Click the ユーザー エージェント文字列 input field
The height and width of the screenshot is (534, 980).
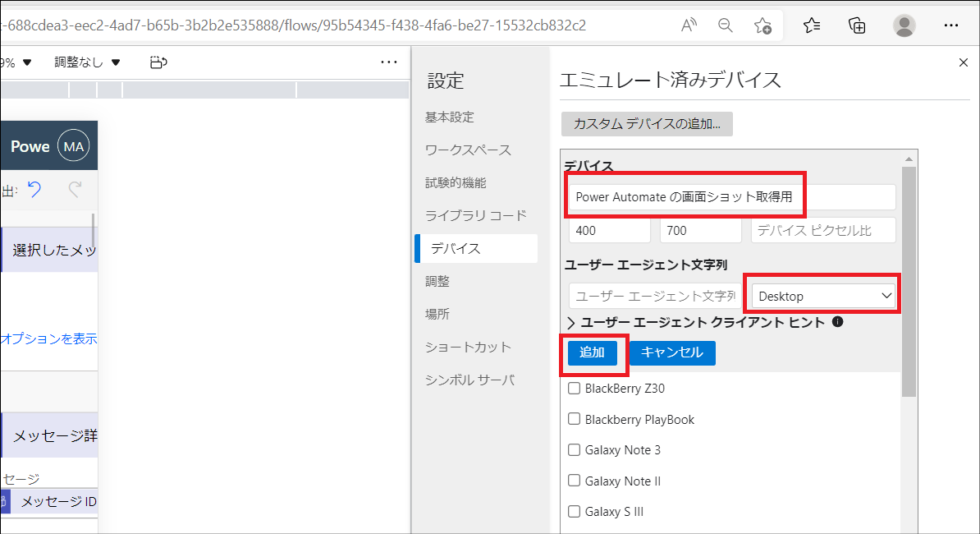(x=655, y=296)
